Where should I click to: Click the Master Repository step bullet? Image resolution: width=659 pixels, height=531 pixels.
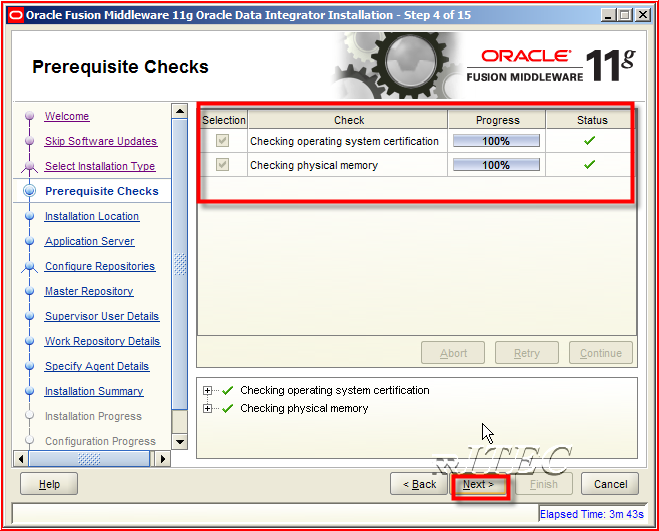coord(29,291)
